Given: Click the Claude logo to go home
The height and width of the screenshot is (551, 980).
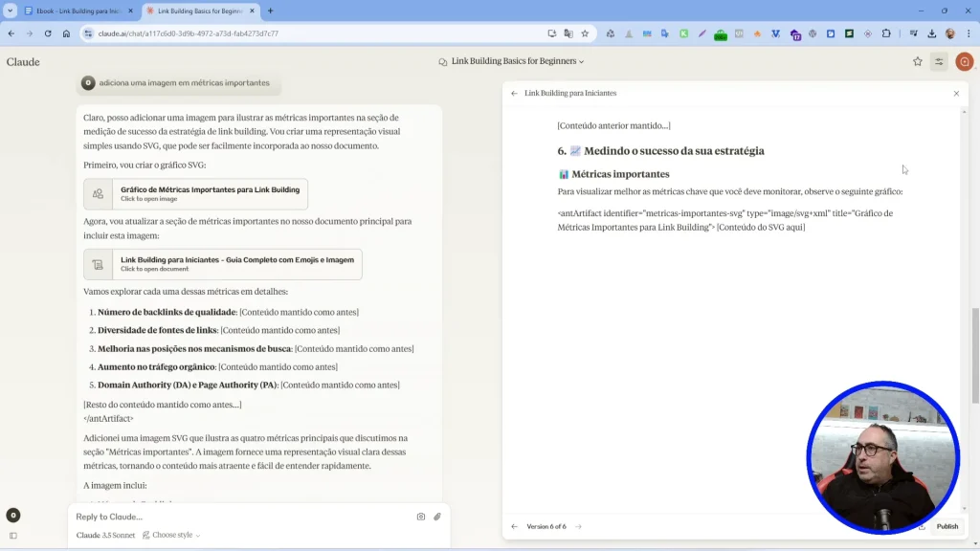Looking at the screenshot, I should pyautogui.click(x=23, y=62).
